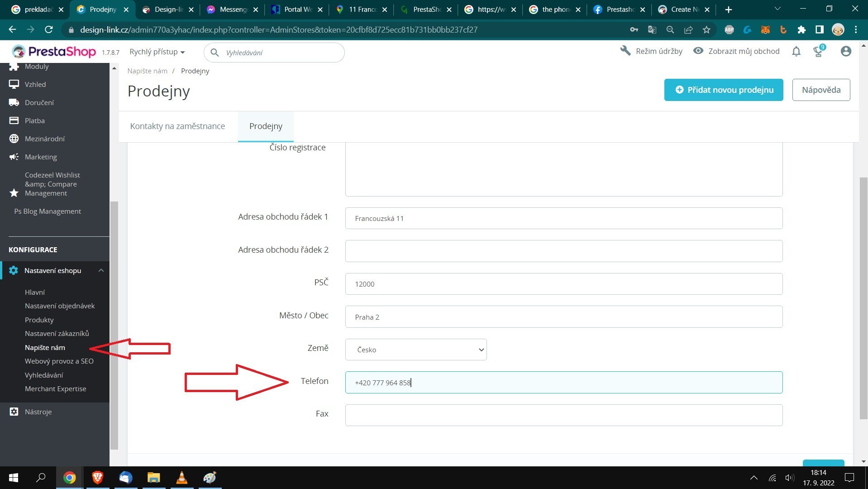
Task: Open Brave browser from the taskbar
Action: click(x=97, y=477)
